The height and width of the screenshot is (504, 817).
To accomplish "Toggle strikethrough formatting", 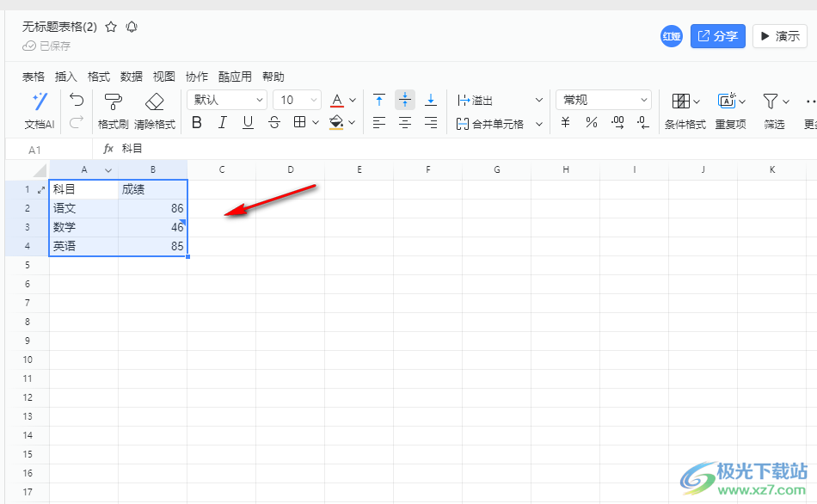I will pos(274,122).
